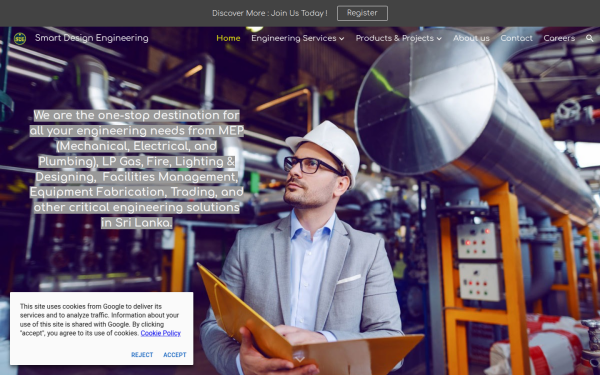
Task: Open the Contact page
Action: tap(516, 38)
